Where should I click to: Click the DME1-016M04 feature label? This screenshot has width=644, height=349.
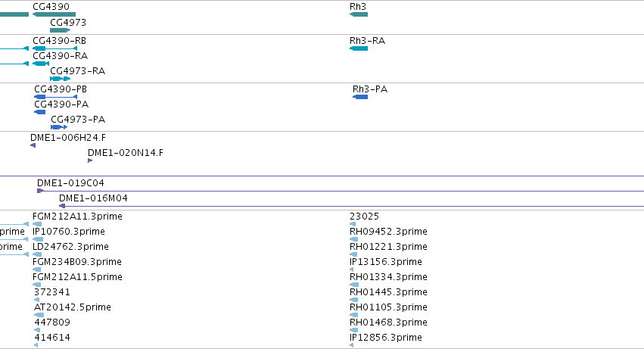point(93,198)
